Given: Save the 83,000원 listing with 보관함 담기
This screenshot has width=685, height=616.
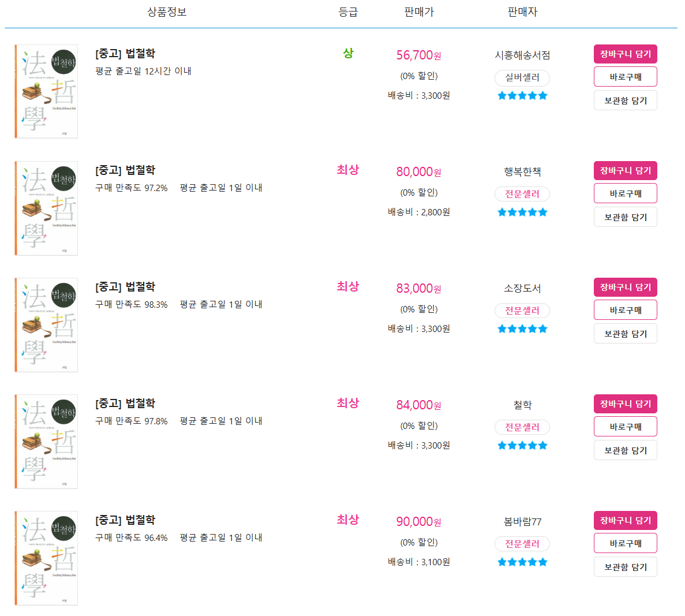Looking at the screenshot, I should pos(625,334).
